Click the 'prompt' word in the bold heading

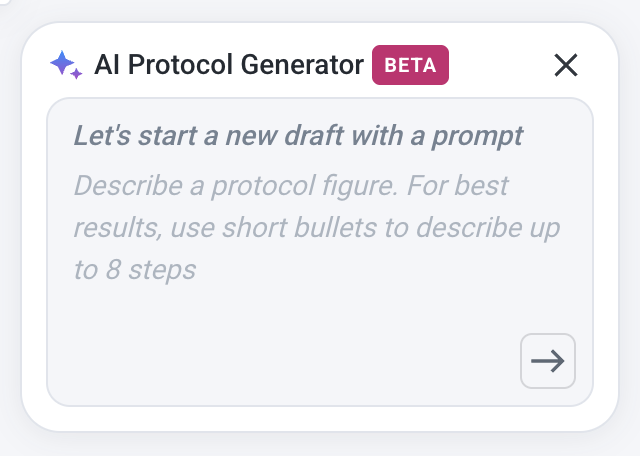click(x=478, y=137)
